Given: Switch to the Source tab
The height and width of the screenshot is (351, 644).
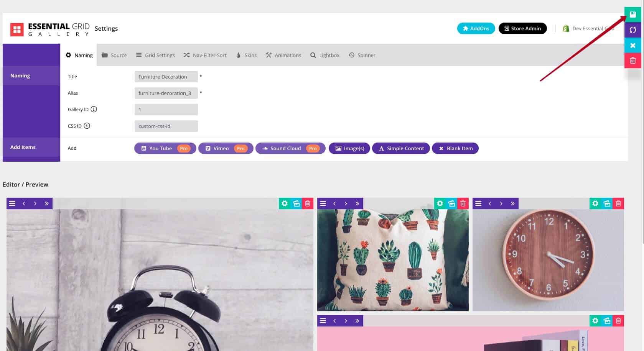Looking at the screenshot, I should 114,55.
